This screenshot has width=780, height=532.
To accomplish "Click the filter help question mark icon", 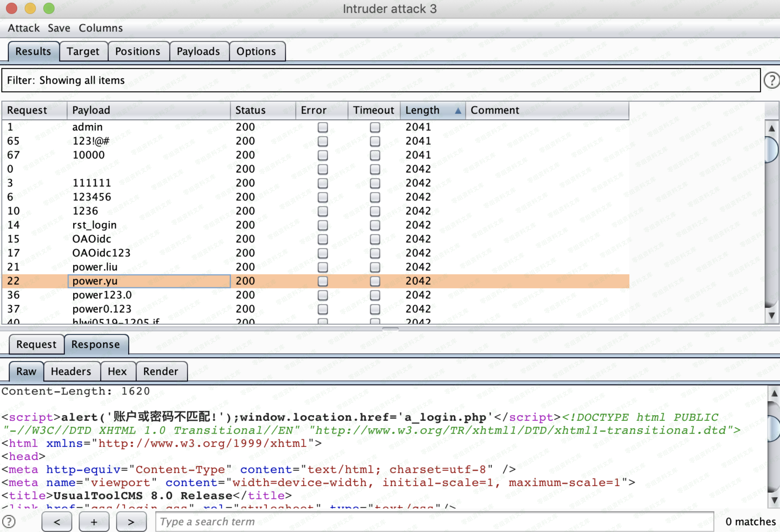I will [x=771, y=81].
